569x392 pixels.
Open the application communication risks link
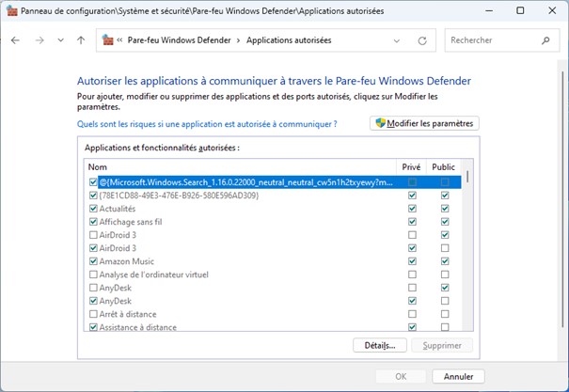[x=206, y=124]
